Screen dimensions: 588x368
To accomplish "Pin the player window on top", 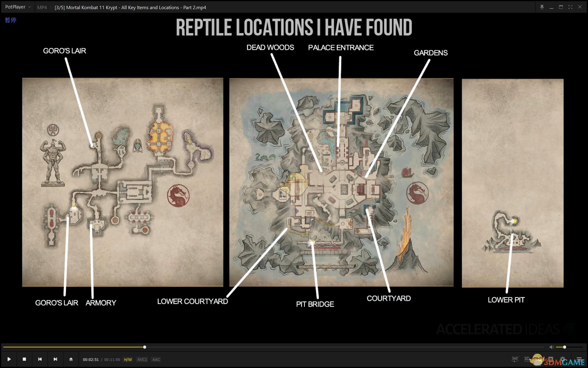I will coord(542,7).
